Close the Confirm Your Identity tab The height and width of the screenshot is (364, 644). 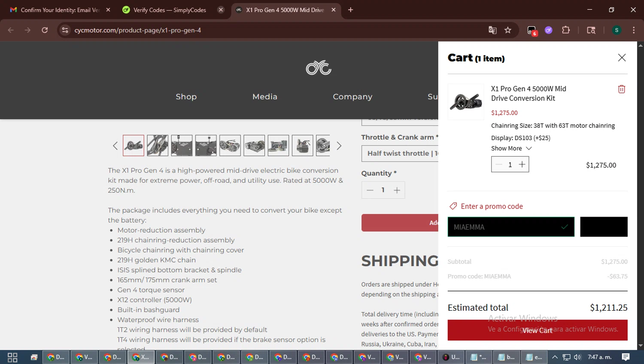point(108,10)
